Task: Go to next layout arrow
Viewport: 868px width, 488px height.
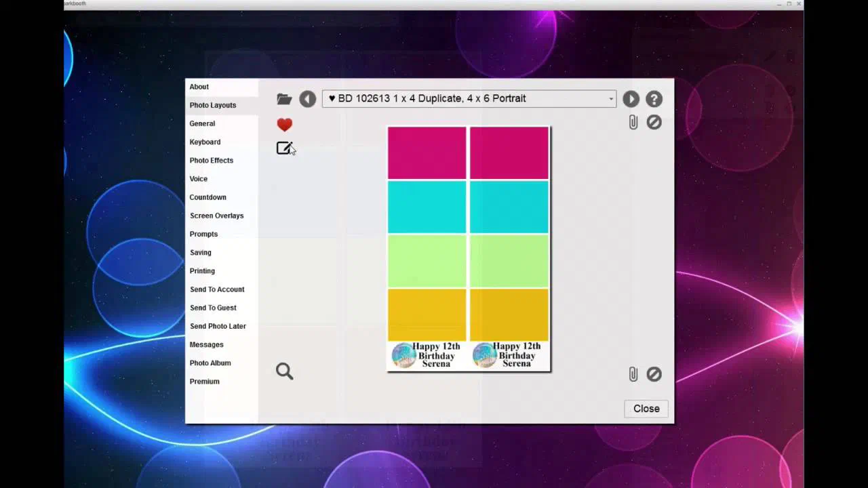Action: pos(631,99)
